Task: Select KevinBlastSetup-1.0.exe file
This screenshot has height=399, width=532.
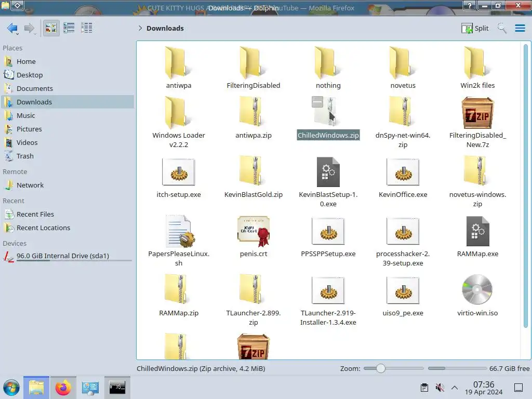Action: 328,181
